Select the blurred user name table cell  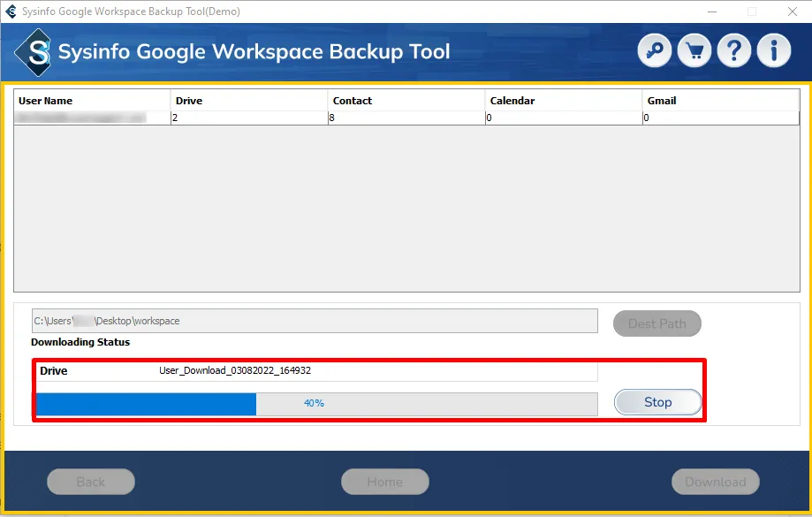coord(92,118)
